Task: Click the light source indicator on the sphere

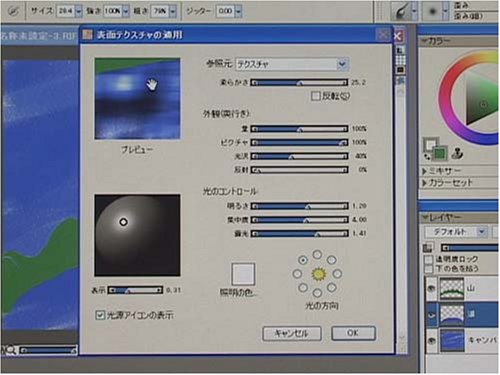Action: (x=123, y=222)
